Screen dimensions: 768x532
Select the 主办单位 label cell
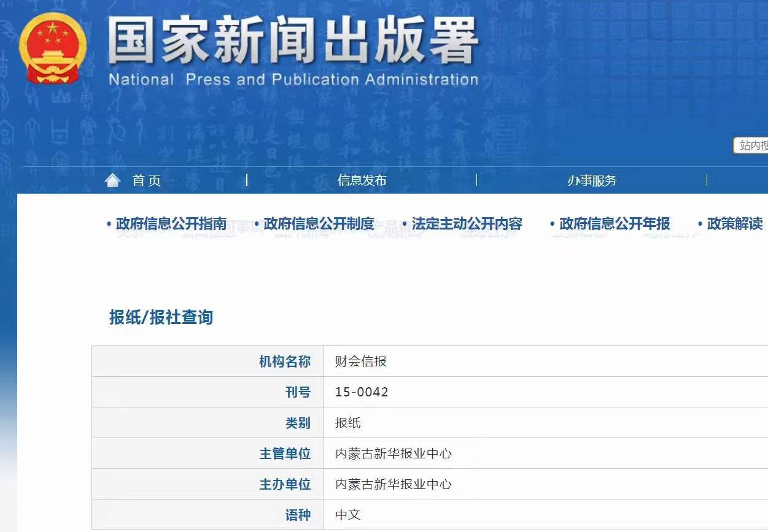pyautogui.click(x=208, y=484)
